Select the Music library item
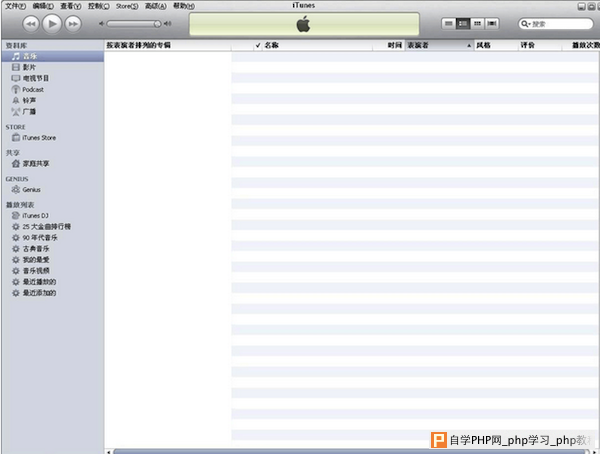This screenshot has height=454, width=600. pos(52,56)
